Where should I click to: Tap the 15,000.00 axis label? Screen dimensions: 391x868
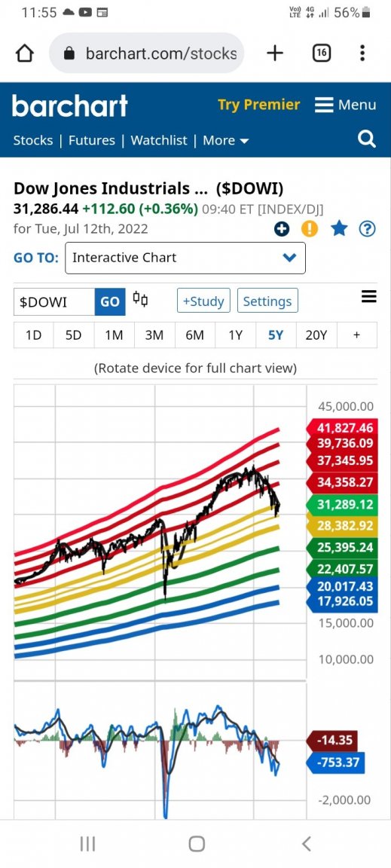pyautogui.click(x=346, y=623)
